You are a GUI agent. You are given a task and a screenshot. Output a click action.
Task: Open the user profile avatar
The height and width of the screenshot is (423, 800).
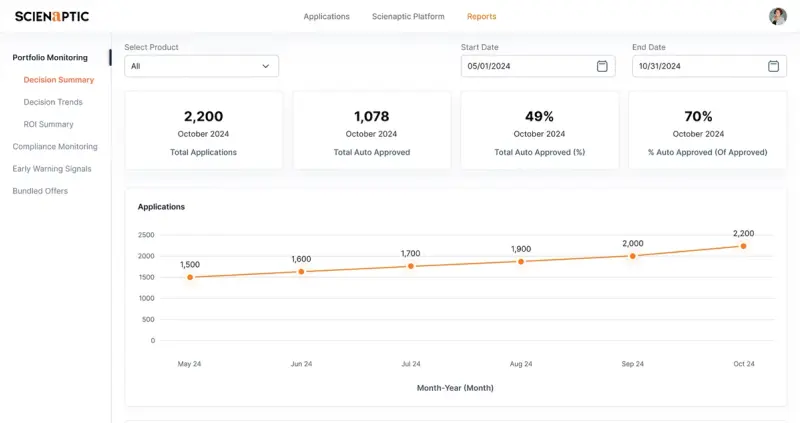[778, 16]
